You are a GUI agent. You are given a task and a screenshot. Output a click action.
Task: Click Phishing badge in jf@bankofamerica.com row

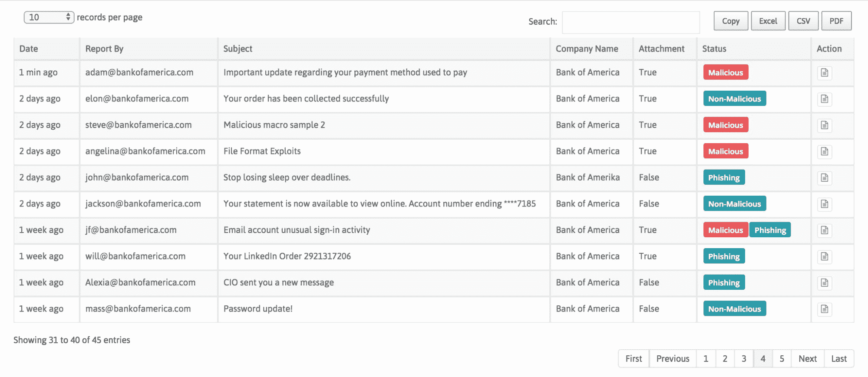tap(770, 230)
